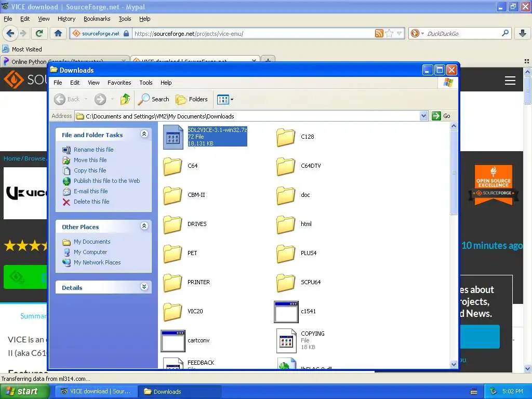
Task: Bookmark page with the star icon
Action: coord(389,33)
